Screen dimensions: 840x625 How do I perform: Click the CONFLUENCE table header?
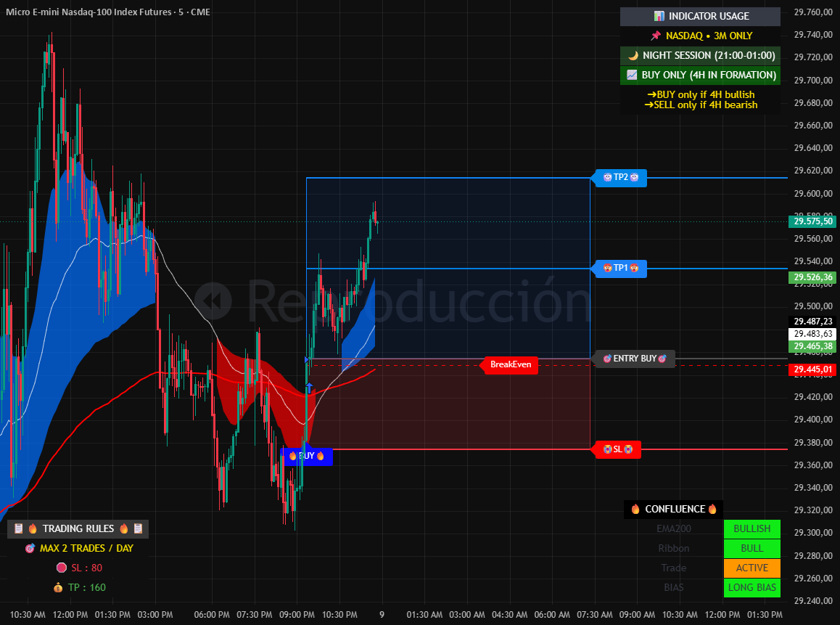point(673,510)
